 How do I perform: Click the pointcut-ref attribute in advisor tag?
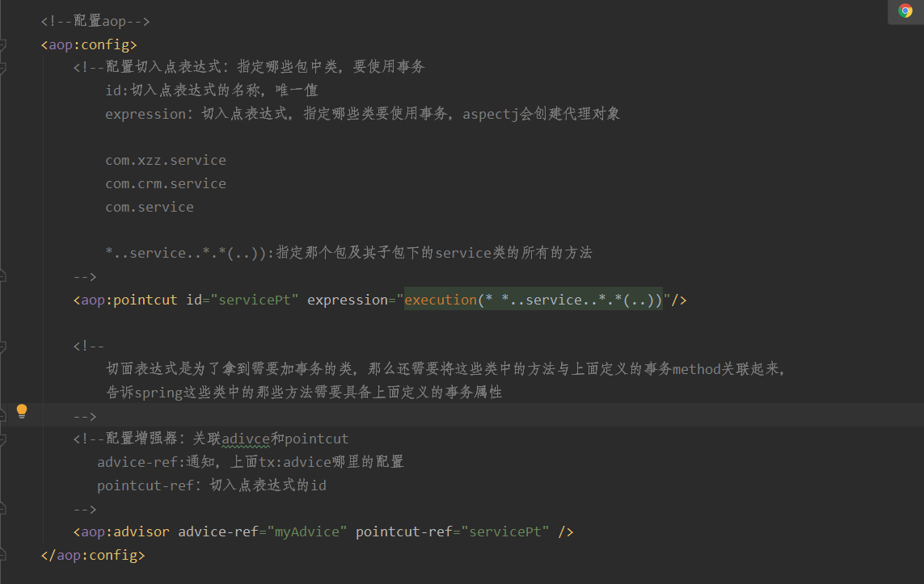tap(403, 531)
